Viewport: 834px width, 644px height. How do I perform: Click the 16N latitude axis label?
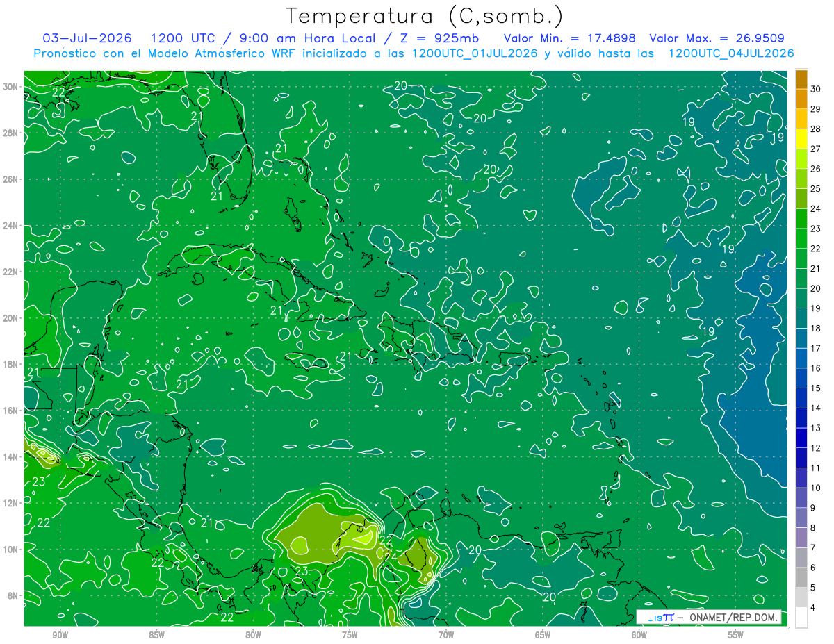click(11, 411)
